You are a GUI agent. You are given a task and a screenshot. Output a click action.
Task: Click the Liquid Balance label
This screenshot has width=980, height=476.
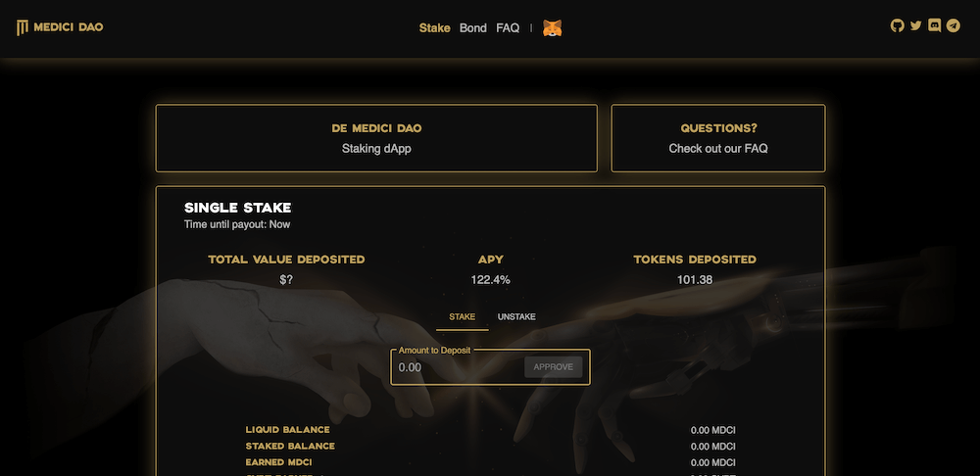[x=287, y=430]
